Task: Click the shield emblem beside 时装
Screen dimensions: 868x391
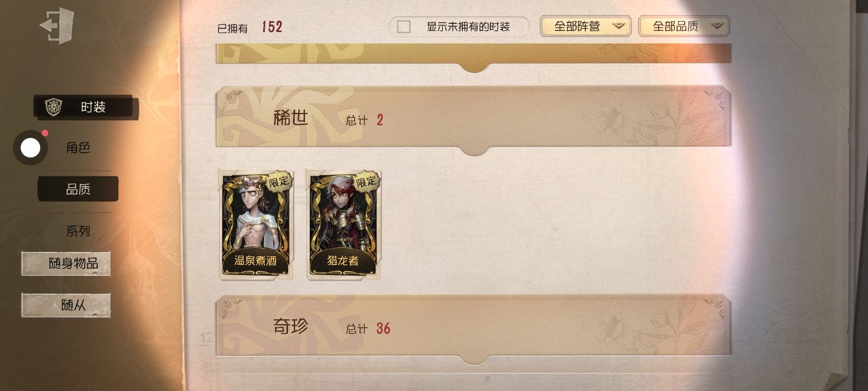Action: click(x=53, y=107)
